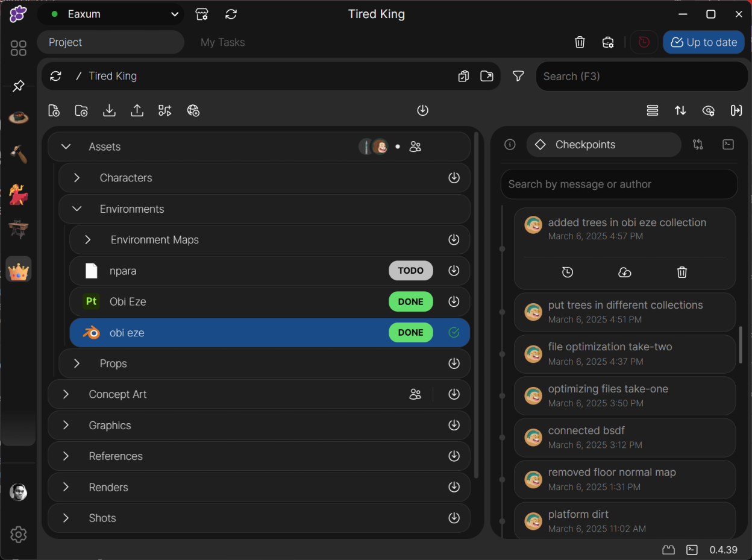Select the connected bsdf checkpoint
The height and width of the screenshot is (560, 752).
click(x=625, y=437)
